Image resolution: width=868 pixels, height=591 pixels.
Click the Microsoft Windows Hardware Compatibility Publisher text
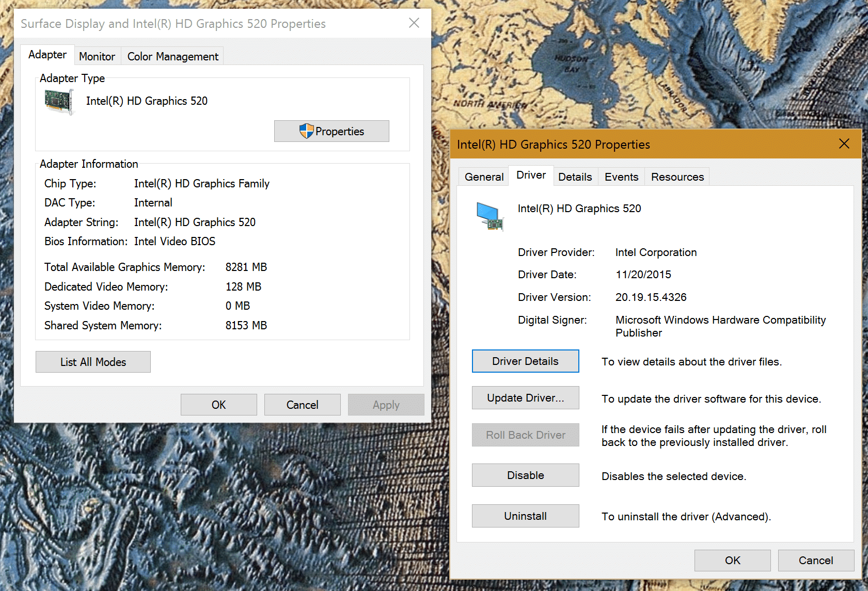(x=721, y=326)
